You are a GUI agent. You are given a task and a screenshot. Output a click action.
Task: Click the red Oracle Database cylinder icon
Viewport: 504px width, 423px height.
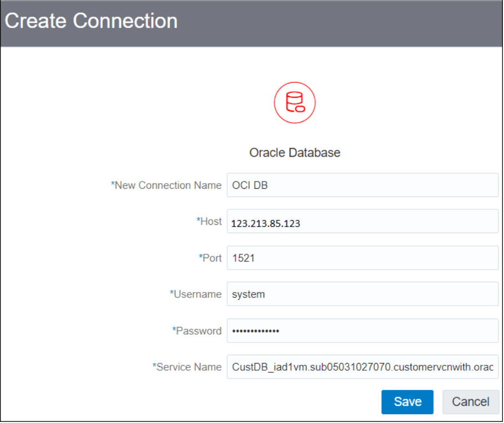[x=295, y=103]
